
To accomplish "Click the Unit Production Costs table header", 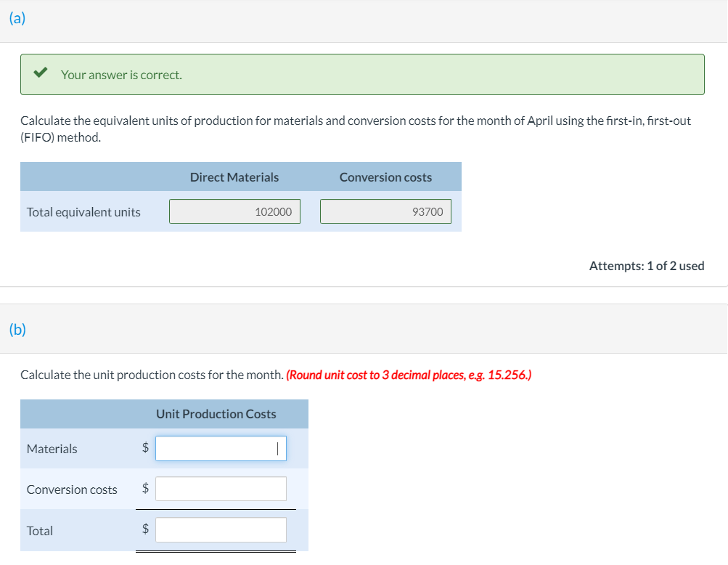I will 216,414.
